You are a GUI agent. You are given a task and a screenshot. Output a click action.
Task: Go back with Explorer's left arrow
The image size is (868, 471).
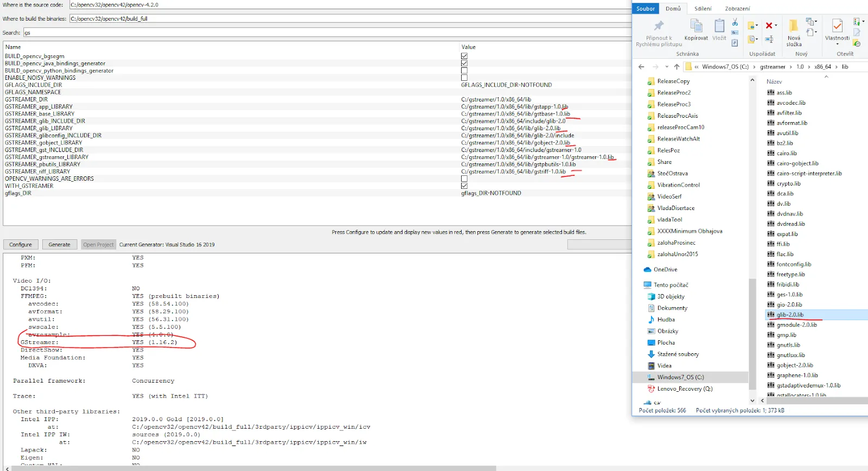[641, 67]
